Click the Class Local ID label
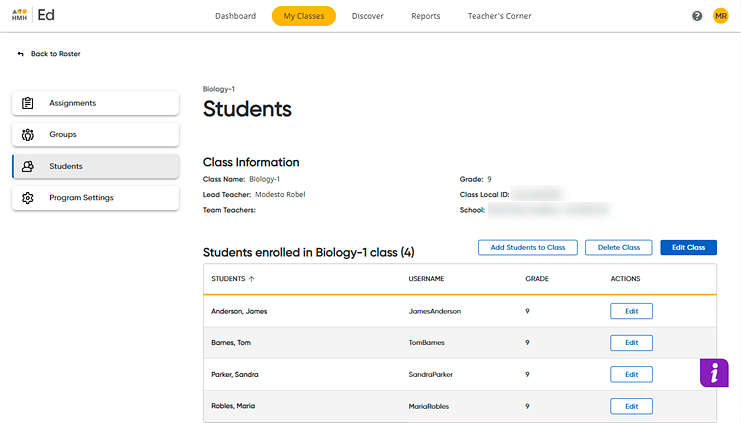The image size is (741, 423). click(x=484, y=194)
